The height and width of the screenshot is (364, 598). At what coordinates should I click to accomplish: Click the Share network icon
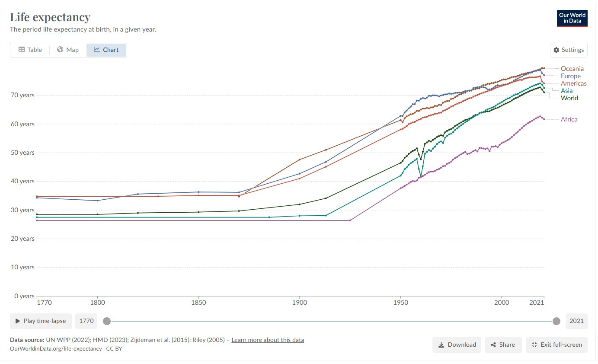[x=493, y=345]
